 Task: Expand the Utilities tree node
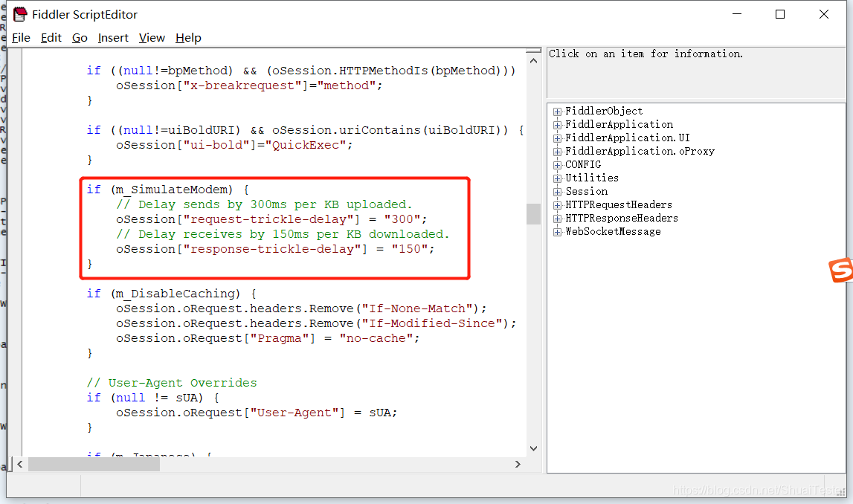tap(557, 178)
